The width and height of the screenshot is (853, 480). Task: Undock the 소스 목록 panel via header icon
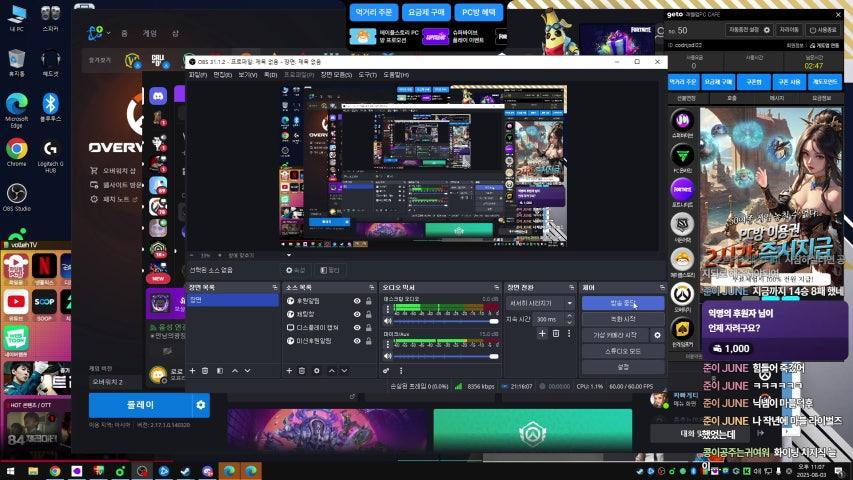coord(372,287)
